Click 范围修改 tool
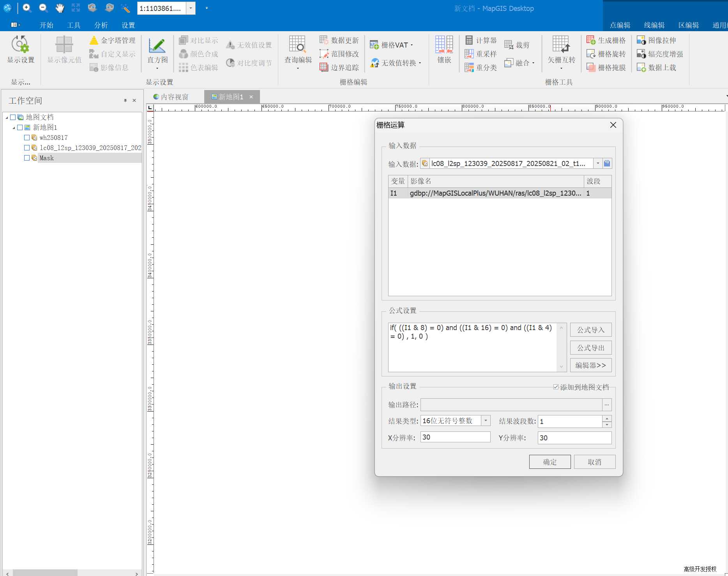The height and width of the screenshot is (576, 728). coord(339,54)
